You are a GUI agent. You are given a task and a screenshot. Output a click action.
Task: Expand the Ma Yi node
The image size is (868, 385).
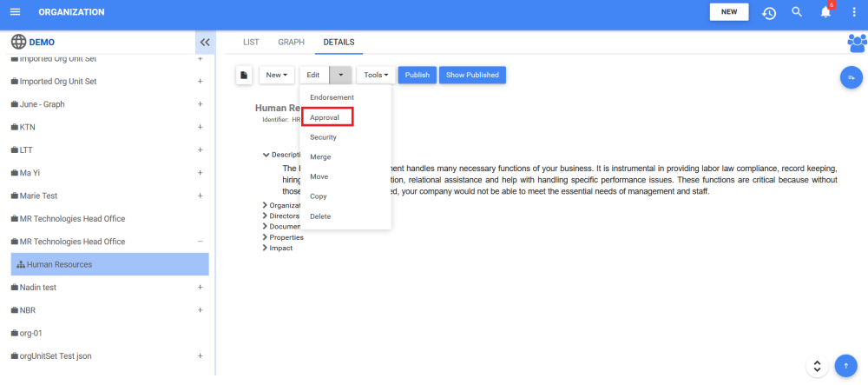click(x=201, y=173)
